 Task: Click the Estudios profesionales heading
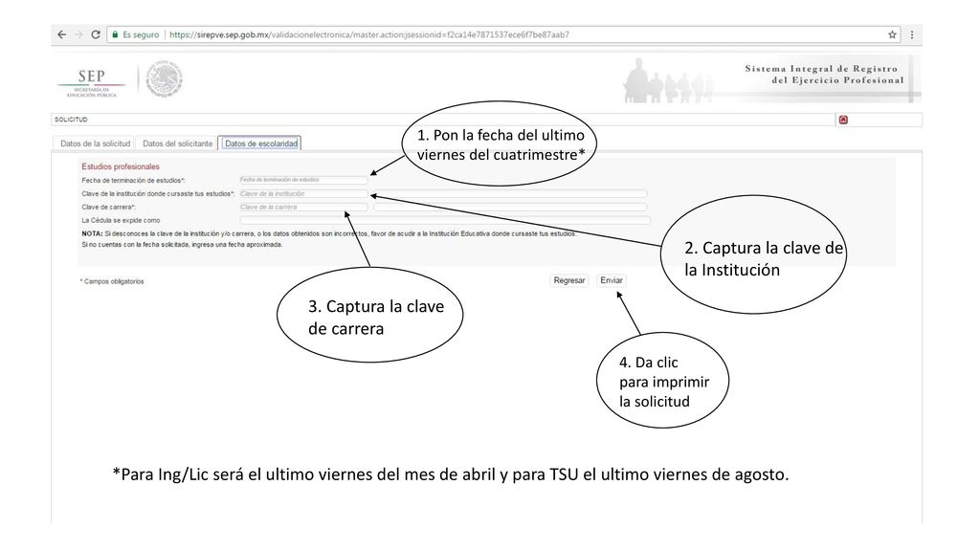tap(121, 166)
